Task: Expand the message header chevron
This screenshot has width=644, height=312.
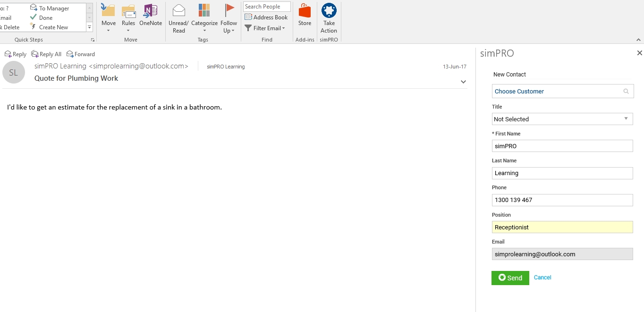Action: coord(463,82)
